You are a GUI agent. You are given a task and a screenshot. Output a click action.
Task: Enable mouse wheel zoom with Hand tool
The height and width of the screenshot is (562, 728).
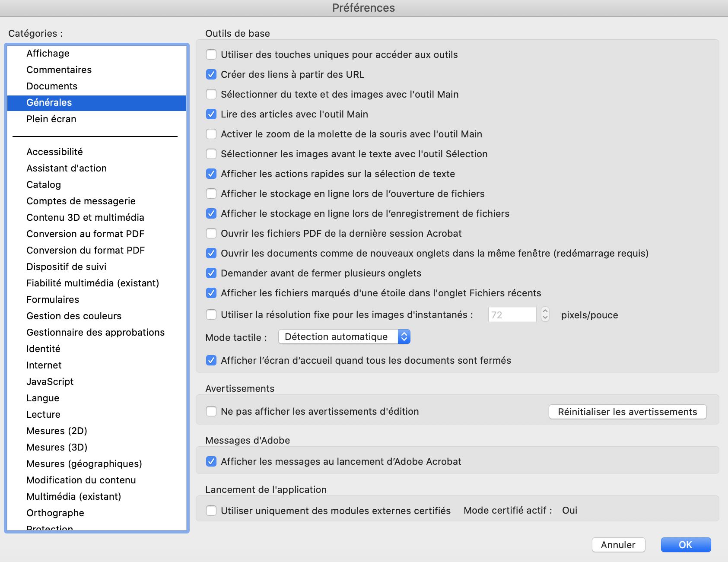click(211, 134)
